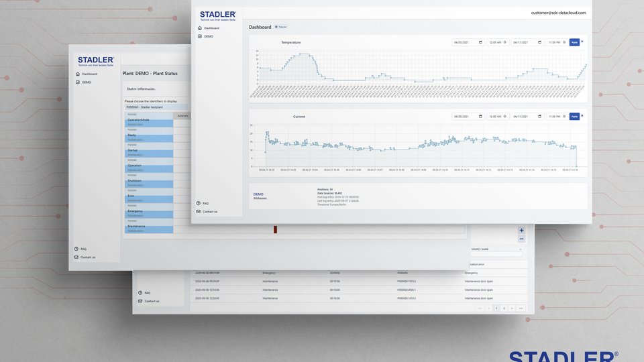Sort by the SOURCE NAME column header
Image resolution: width=644 pixels, height=362 pixels.
[x=480, y=249]
